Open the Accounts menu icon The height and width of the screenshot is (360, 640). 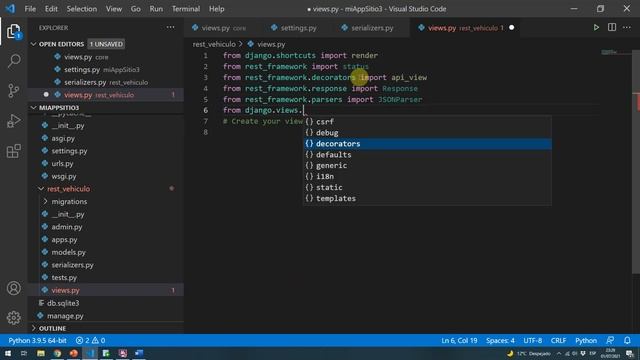point(13,288)
